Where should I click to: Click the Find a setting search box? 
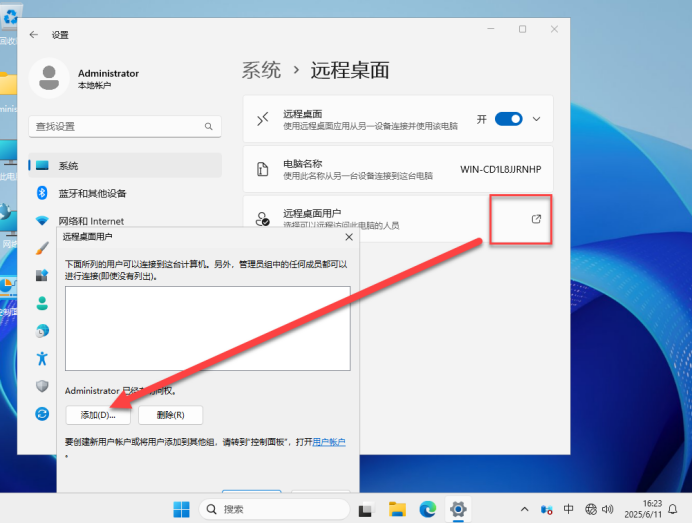(125, 127)
